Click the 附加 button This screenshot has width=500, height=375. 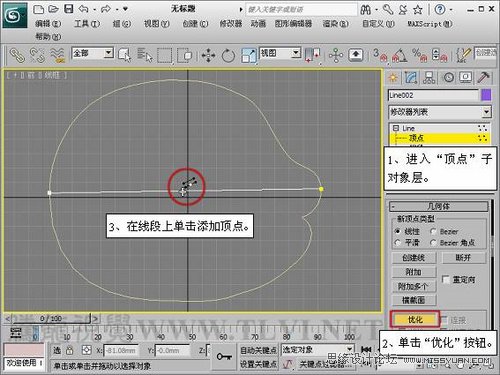click(x=413, y=272)
